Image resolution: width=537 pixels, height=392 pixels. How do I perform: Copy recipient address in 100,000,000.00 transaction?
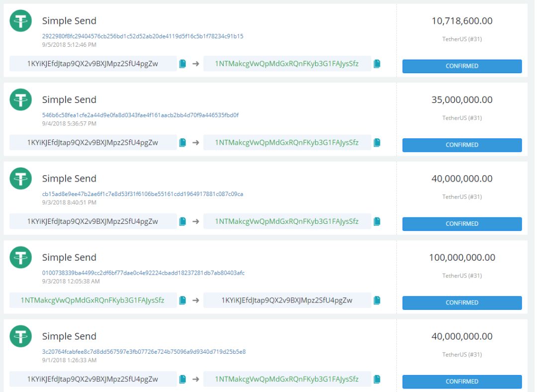(x=377, y=300)
